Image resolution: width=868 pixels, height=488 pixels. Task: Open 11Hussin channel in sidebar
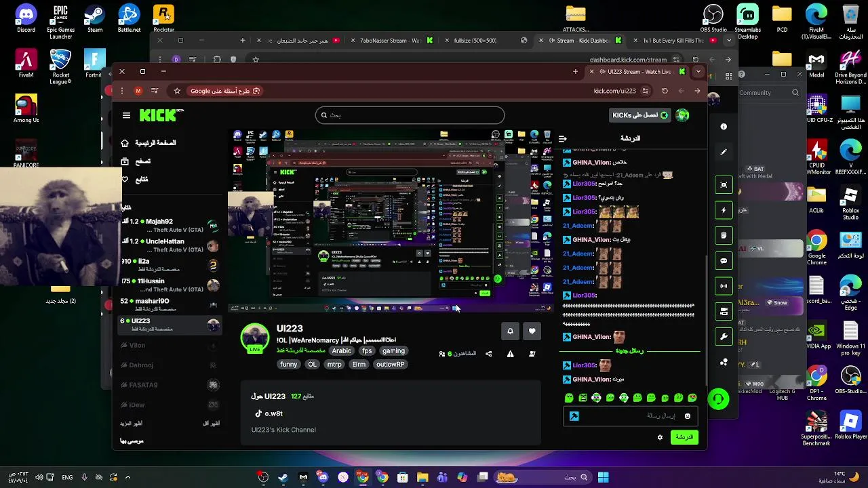[170, 285]
